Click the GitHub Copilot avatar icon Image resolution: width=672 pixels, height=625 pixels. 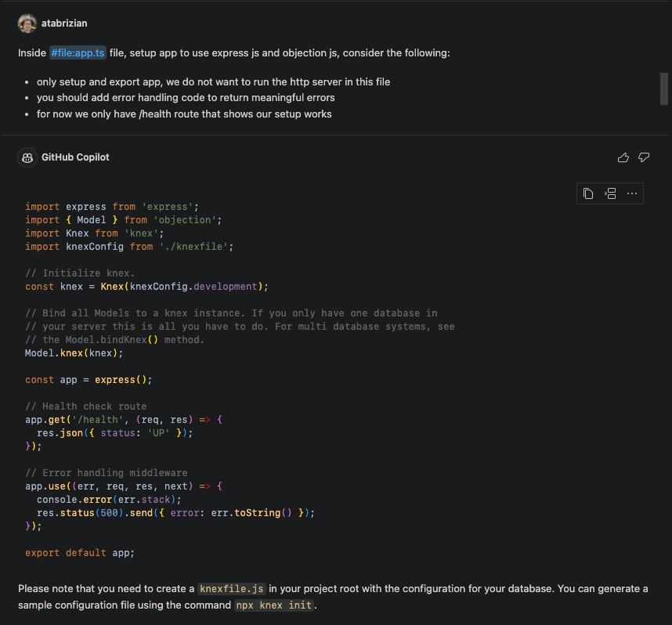pyautogui.click(x=27, y=157)
